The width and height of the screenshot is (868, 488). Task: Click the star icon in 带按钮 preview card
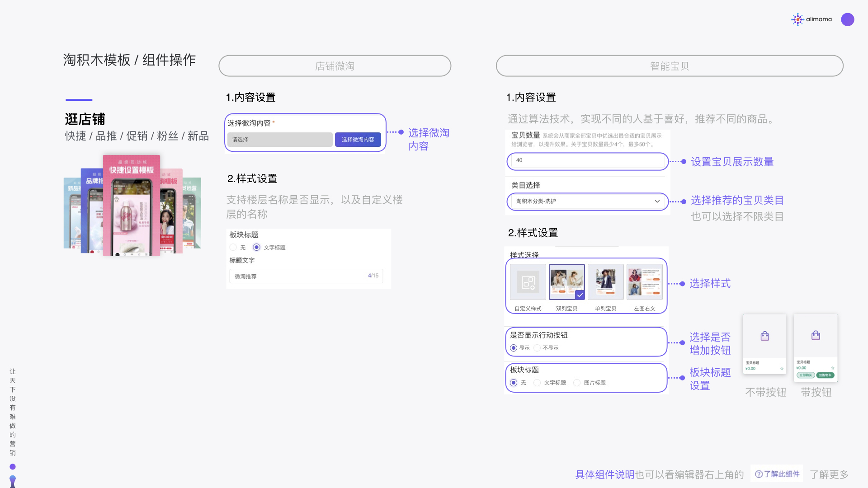(x=833, y=368)
